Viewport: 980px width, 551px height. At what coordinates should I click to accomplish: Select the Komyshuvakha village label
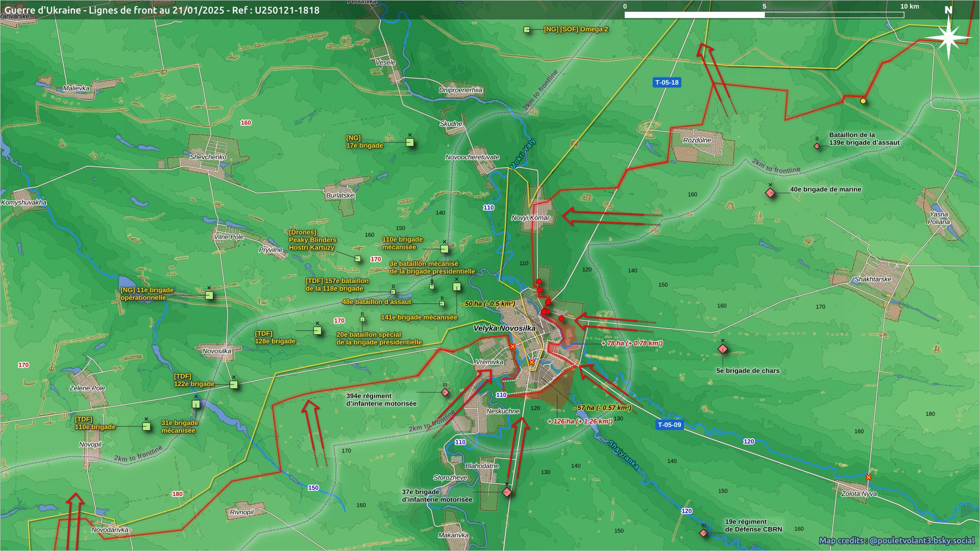click(x=23, y=203)
